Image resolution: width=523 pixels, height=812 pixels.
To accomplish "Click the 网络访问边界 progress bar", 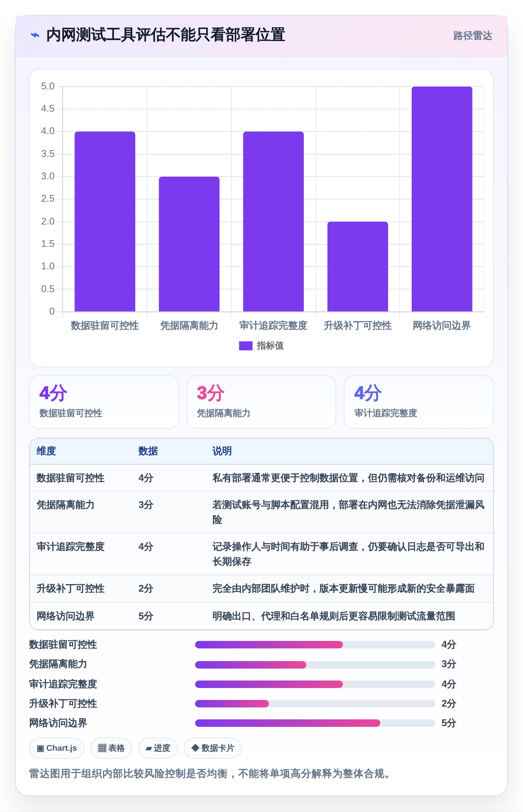I will tap(315, 723).
